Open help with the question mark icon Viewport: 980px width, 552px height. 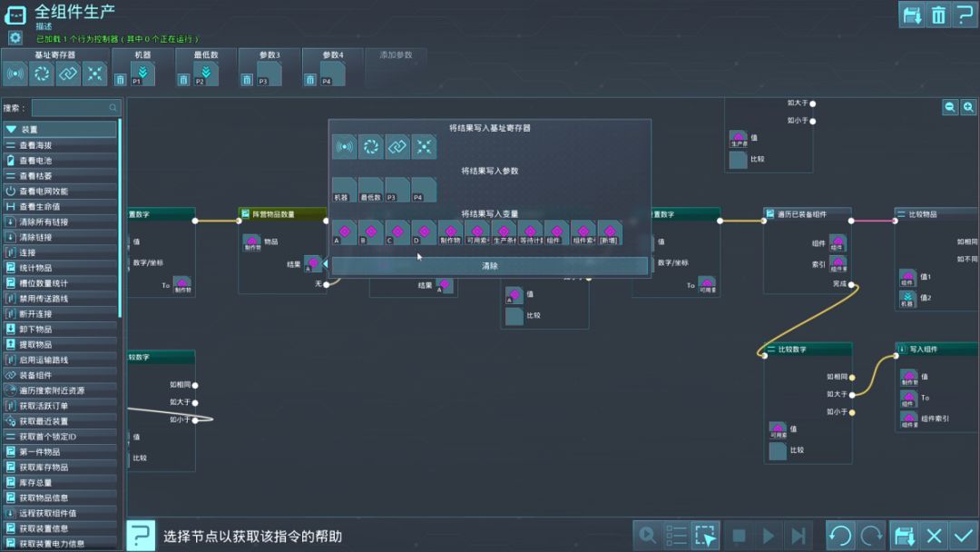(x=965, y=15)
